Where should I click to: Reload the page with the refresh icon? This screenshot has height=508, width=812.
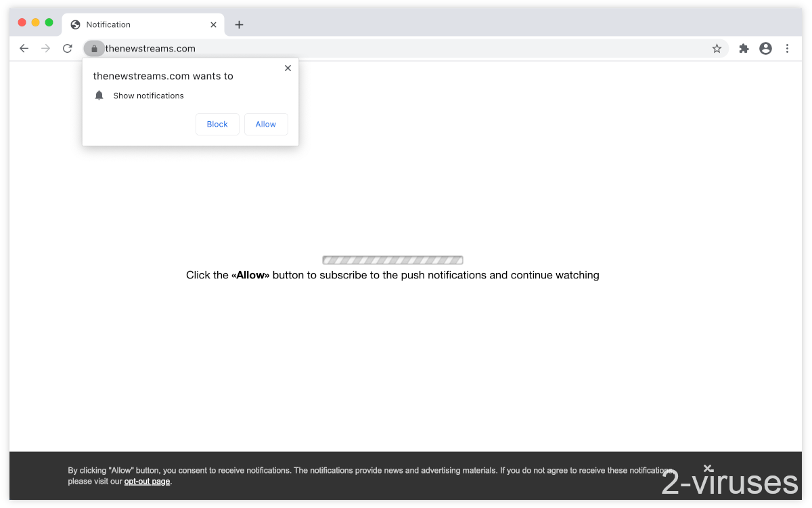pos(67,48)
